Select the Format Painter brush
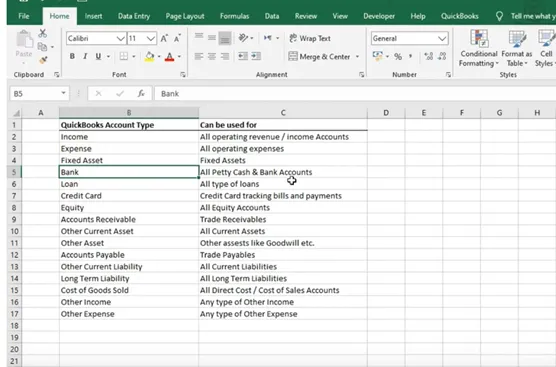The image size is (556, 367). 43,60
